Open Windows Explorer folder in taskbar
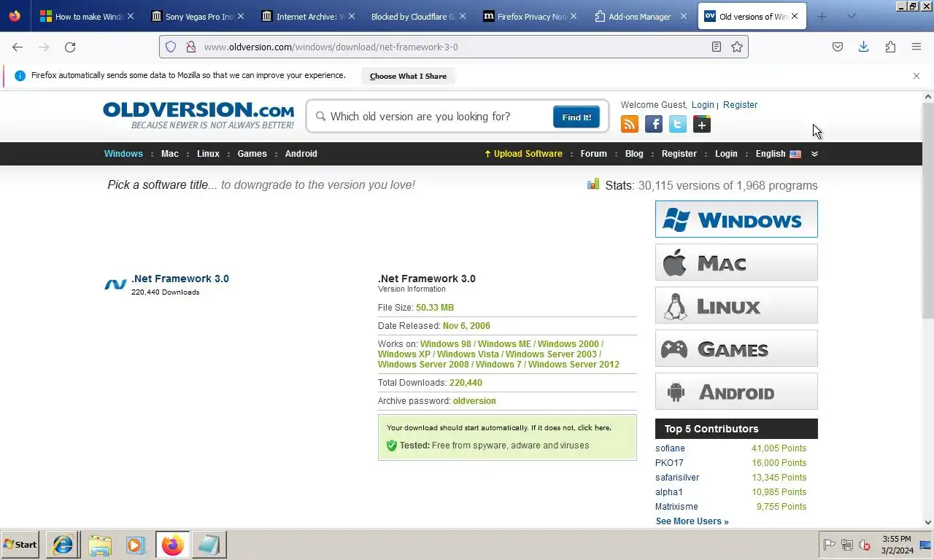This screenshot has height=560, width=934. (x=100, y=545)
